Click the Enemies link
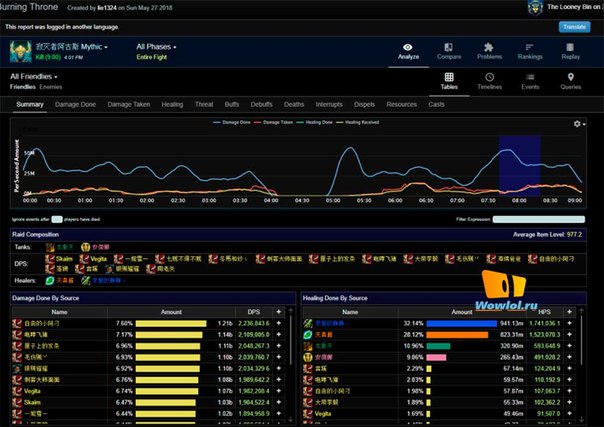The image size is (604, 427). [x=53, y=87]
